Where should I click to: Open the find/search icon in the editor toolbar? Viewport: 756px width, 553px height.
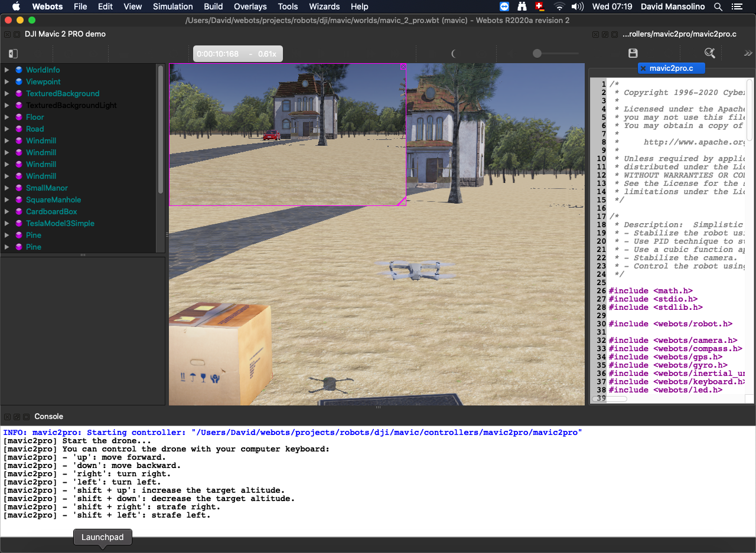point(709,53)
